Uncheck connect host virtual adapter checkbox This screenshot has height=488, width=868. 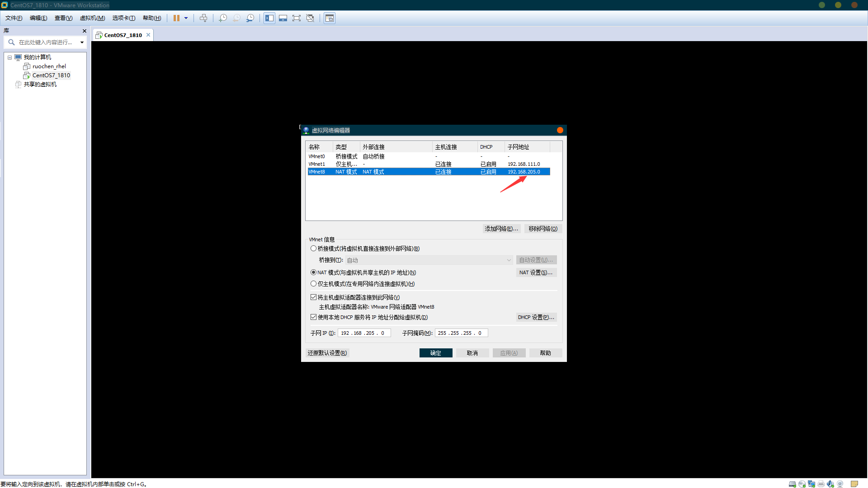(x=313, y=297)
